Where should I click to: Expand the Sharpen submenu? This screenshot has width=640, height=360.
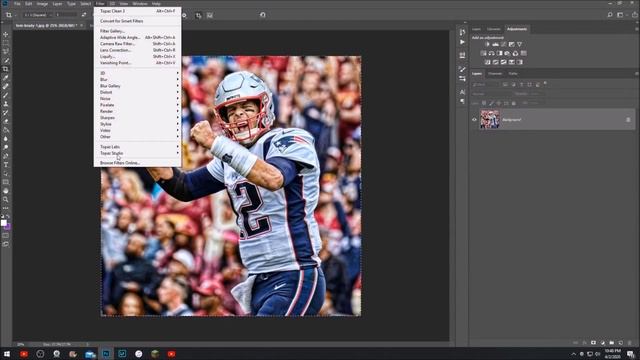click(138, 118)
